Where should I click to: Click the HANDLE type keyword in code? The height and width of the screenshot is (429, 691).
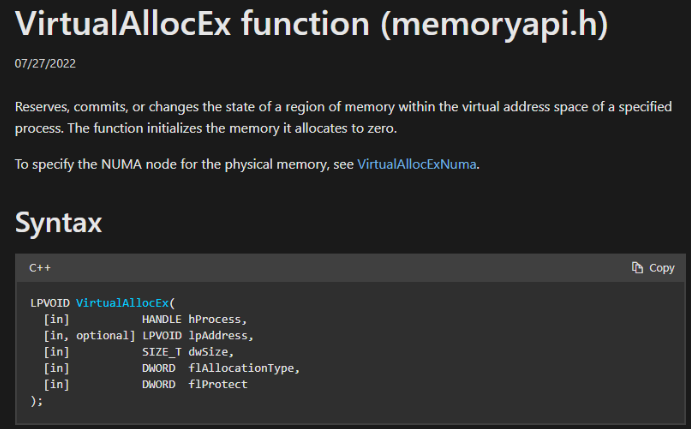(161, 318)
